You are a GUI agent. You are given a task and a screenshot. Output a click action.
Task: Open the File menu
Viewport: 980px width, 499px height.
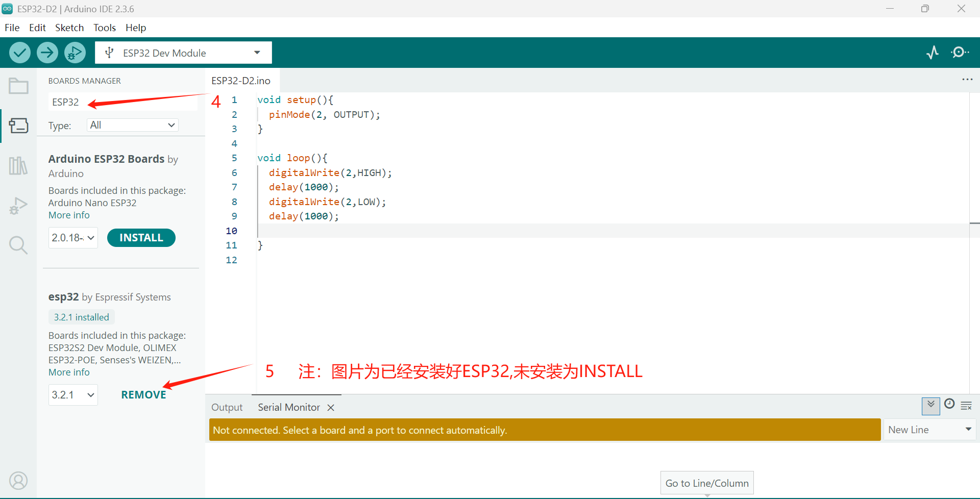[x=12, y=28]
